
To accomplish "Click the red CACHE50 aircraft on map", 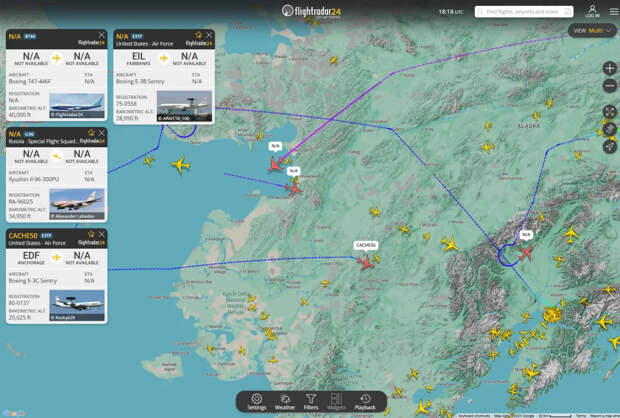I will click(366, 262).
